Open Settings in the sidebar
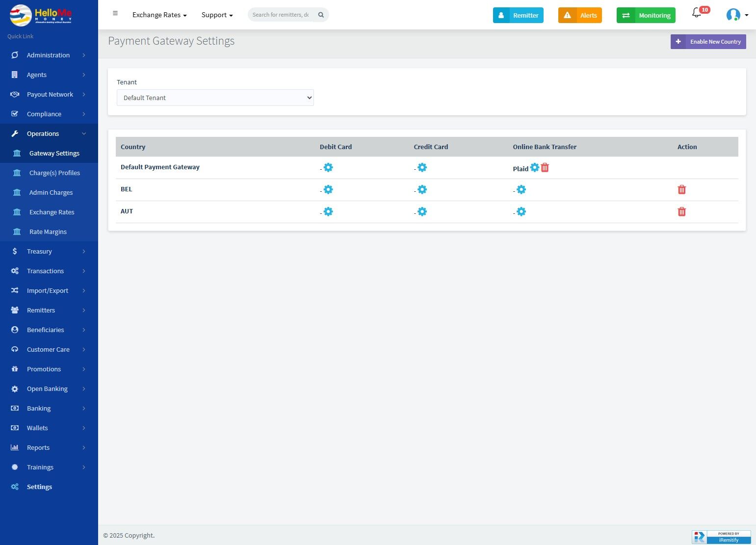756x545 pixels. [49, 487]
